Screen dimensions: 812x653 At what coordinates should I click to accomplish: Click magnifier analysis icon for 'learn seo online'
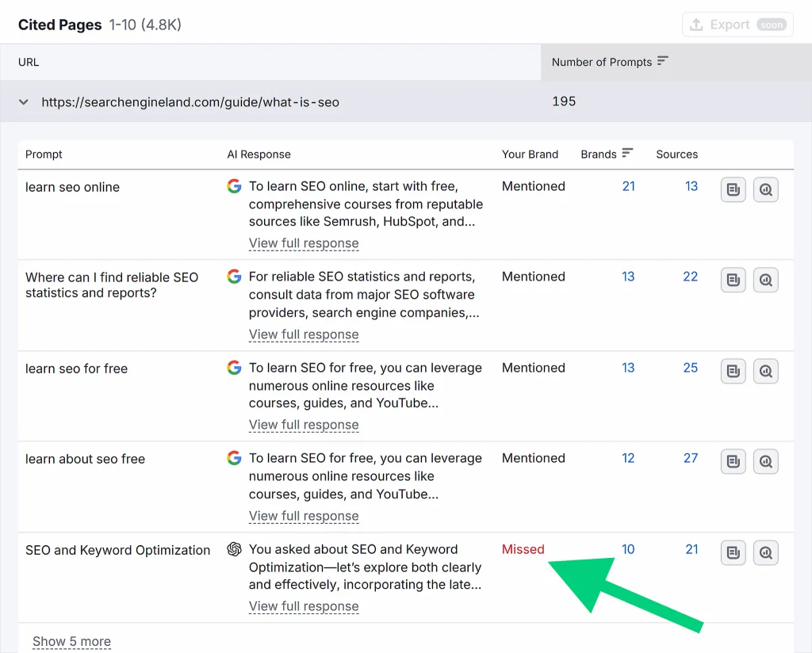pyautogui.click(x=765, y=189)
